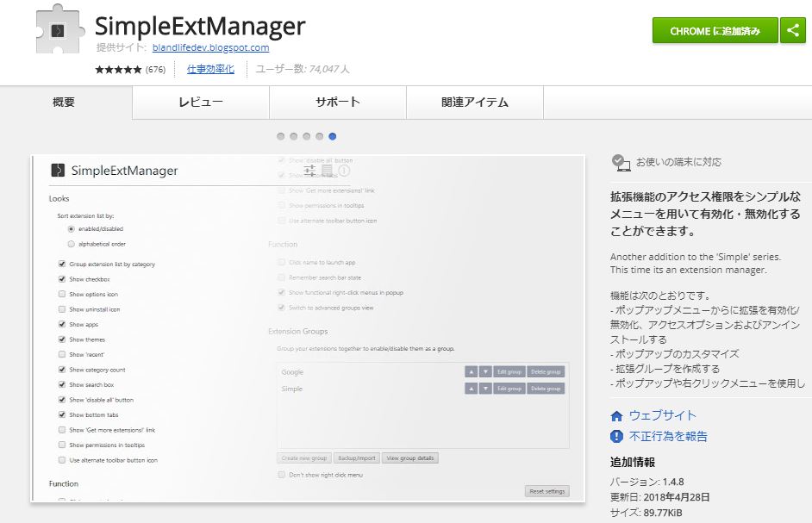Click the green share icon button

coord(793,30)
